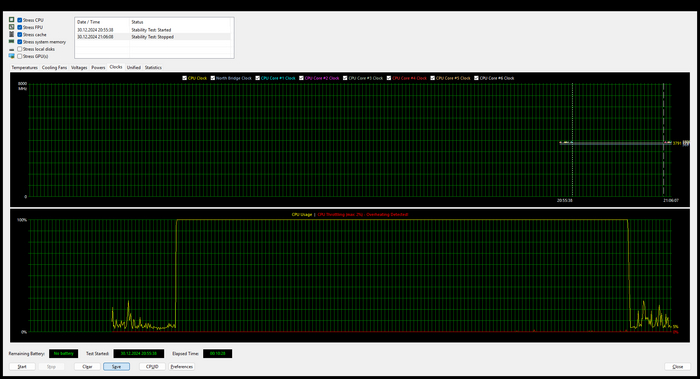Viewport: 700px width, 379px height.
Task: Uncheck the CPU Core #6 Clock checkbox
Action: pyautogui.click(x=476, y=78)
